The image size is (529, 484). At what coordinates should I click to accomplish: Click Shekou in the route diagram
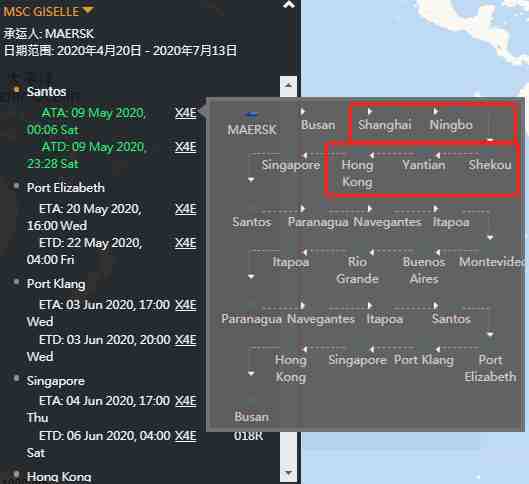pyautogui.click(x=490, y=165)
